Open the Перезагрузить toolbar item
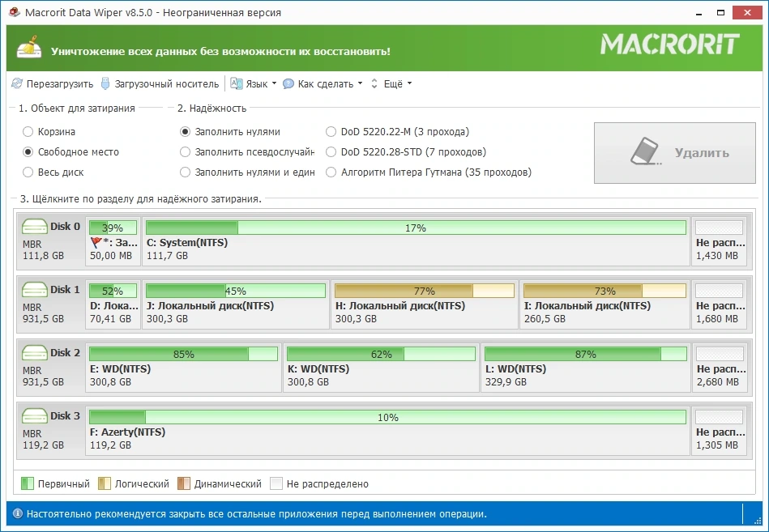 pyautogui.click(x=53, y=83)
